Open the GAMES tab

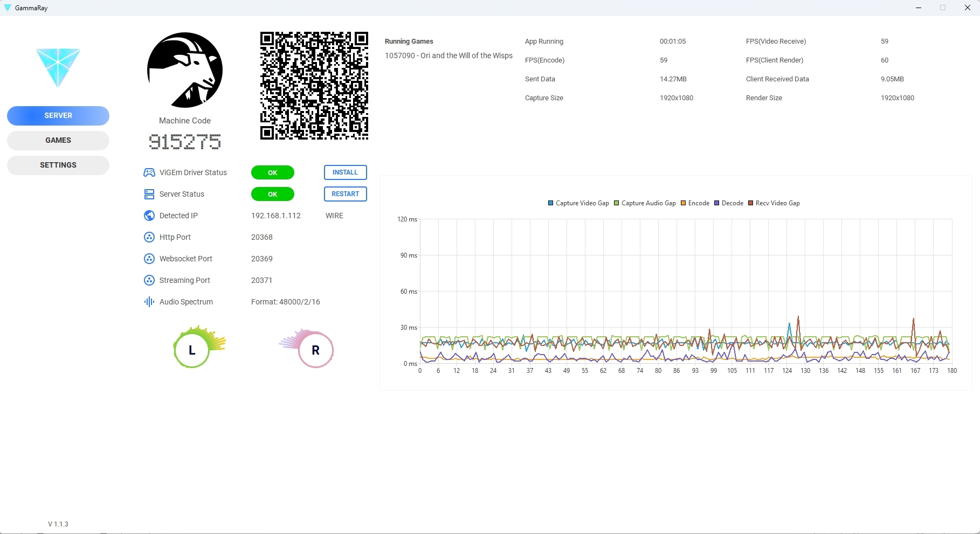tap(58, 140)
